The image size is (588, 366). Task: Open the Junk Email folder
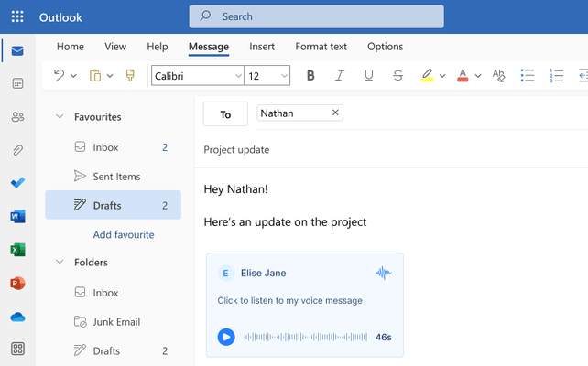[113, 322]
